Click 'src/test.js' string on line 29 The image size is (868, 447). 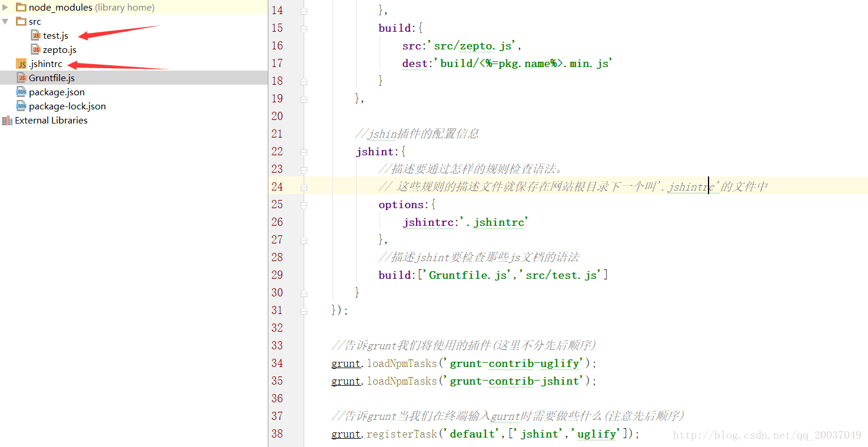560,275
